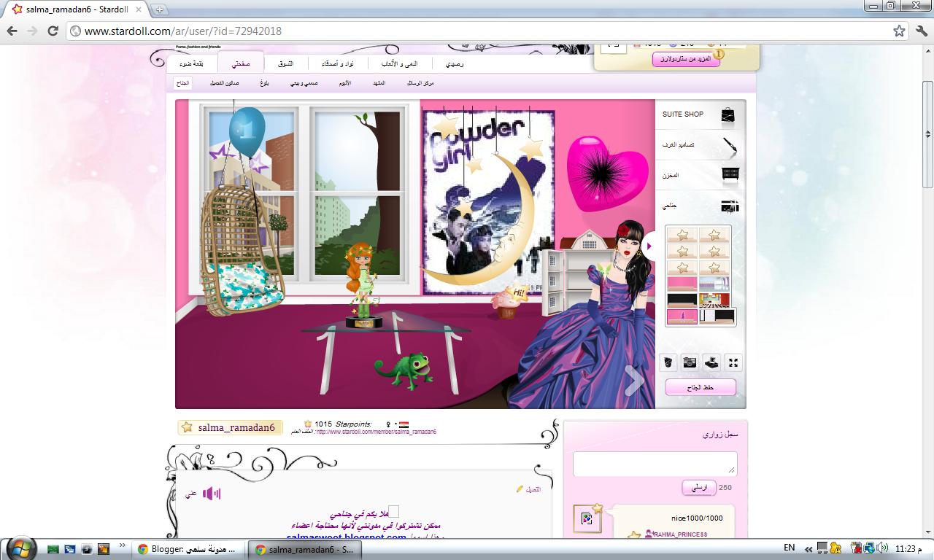Image resolution: width=934 pixels, height=560 pixels.
Task: Click the Rapunzel chameleon in the suite
Action: (404, 370)
